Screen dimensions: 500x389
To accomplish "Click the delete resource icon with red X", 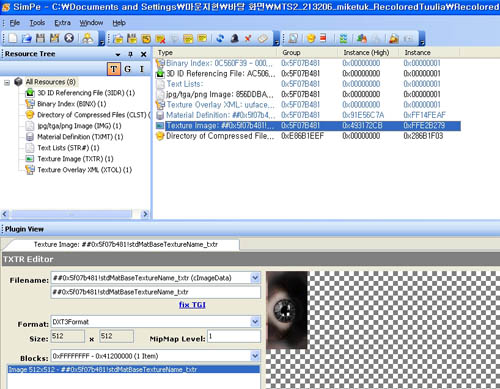I will coord(160,39).
